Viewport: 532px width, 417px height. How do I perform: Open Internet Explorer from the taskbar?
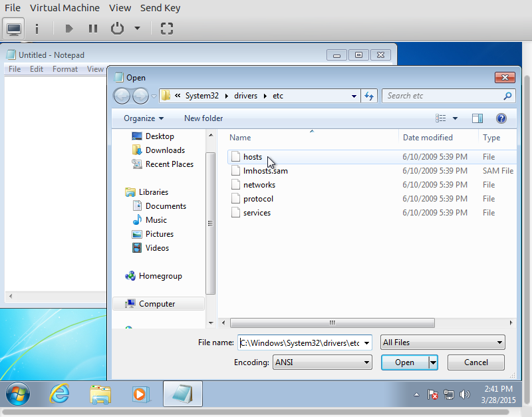pyautogui.click(x=60, y=394)
